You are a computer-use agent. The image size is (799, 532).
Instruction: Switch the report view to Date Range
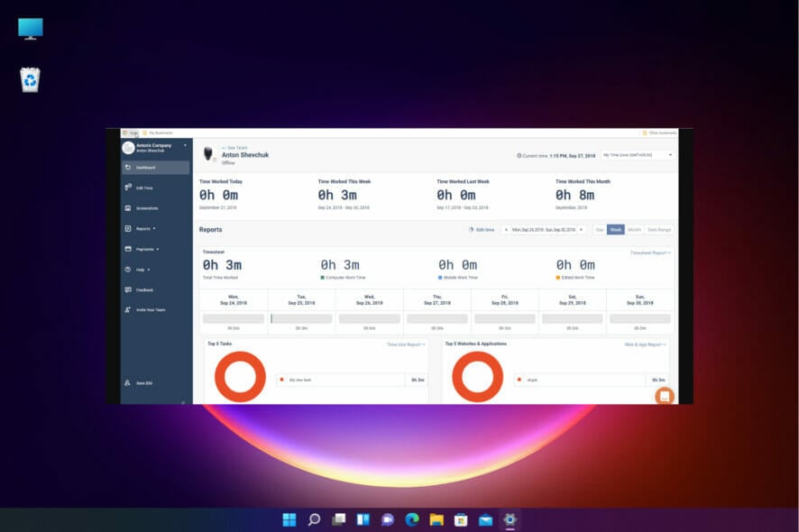click(659, 230)
